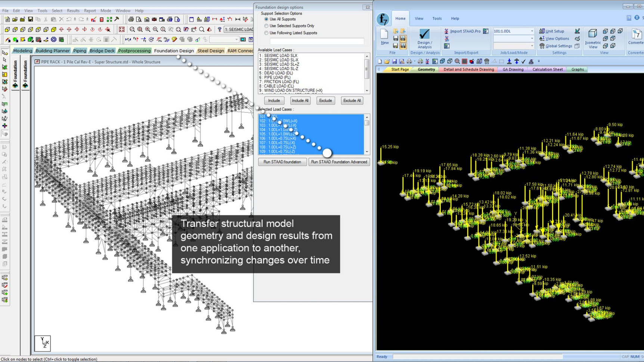Click the Import STAAD.Pro icon in the ribbon
The height and width of the screenshot is (362, 644).
point(466,31)
